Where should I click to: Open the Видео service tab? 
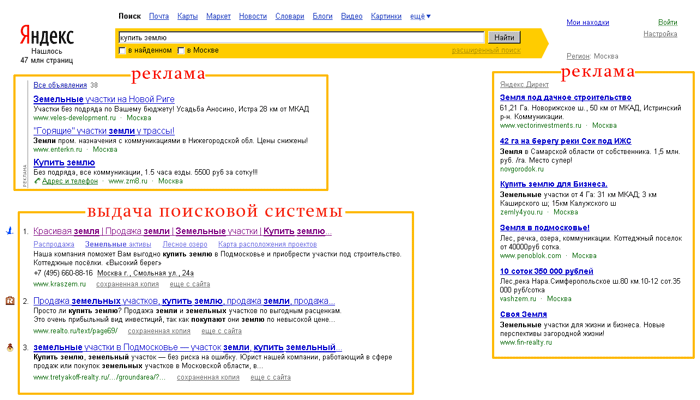[x=351, y=16]
